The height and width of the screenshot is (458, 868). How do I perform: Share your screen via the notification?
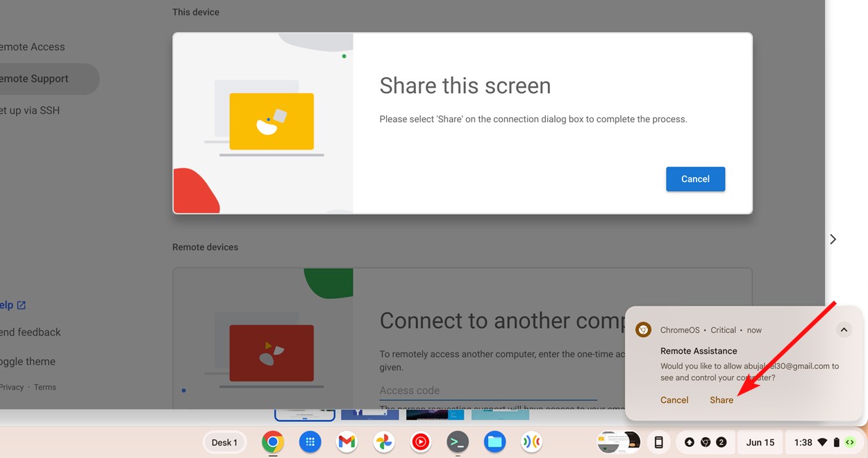click(721, 400)
